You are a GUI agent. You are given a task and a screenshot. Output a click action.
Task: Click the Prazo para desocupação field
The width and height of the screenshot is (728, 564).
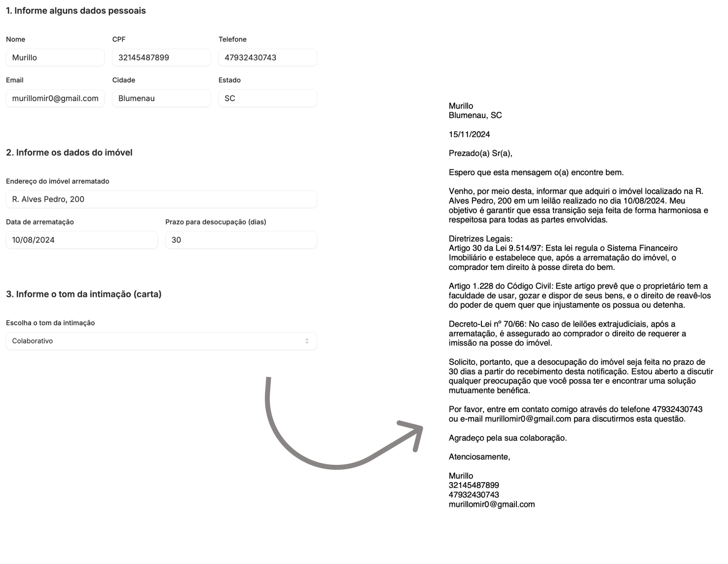[241, 240]
